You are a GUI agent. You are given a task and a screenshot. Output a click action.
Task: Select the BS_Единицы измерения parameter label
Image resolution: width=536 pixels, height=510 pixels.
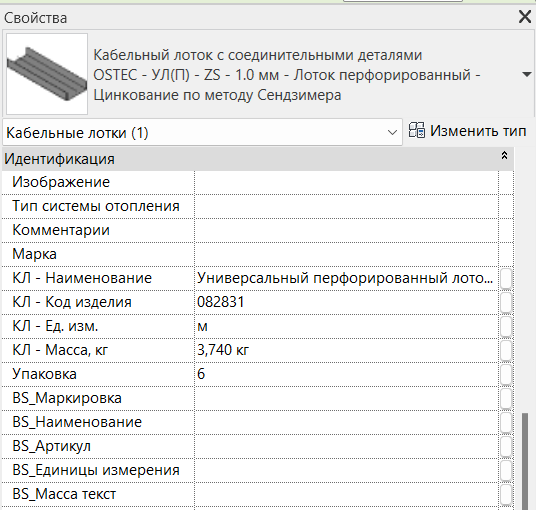tap(96, 470)
